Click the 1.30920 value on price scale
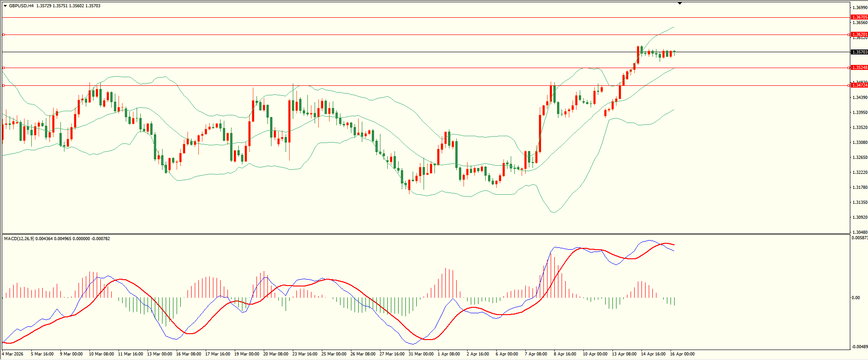This screenshot has width=868, height=360. 860,217
